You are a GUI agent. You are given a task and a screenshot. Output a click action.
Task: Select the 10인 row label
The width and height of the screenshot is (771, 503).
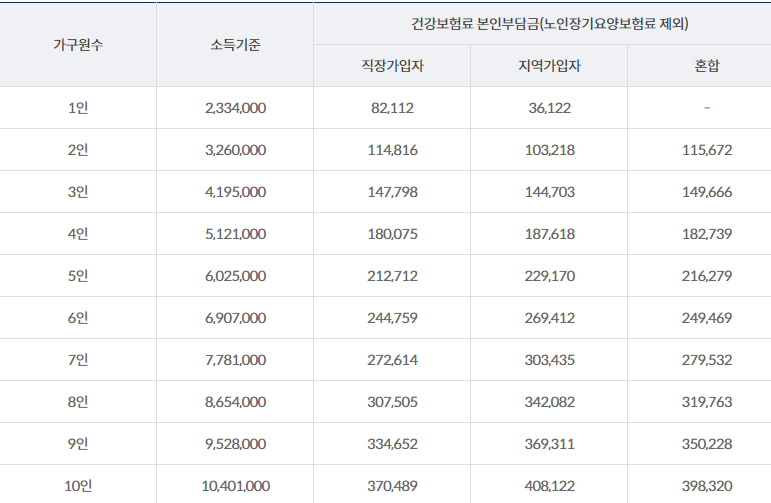(78, 486)
